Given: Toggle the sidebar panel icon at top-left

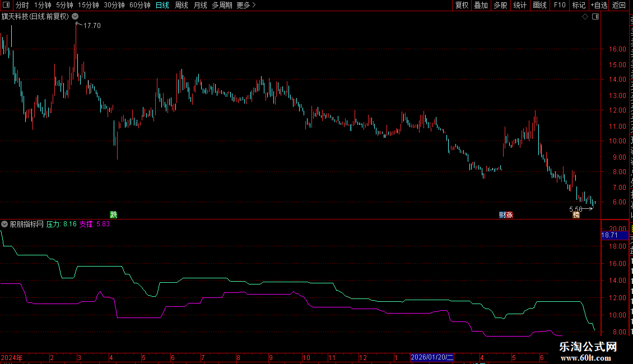Looking at the screenshot, I should pos(6,5).
